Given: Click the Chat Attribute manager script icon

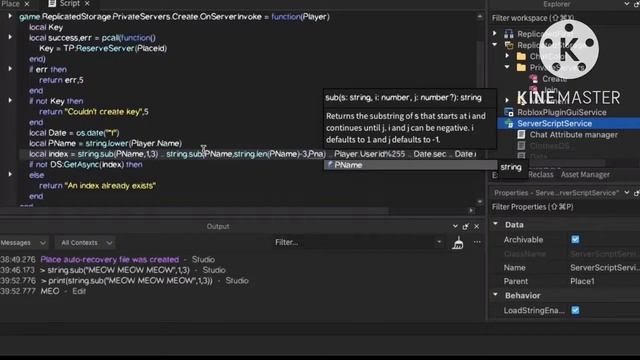Looking at the screenshot, I should point(521,134).
